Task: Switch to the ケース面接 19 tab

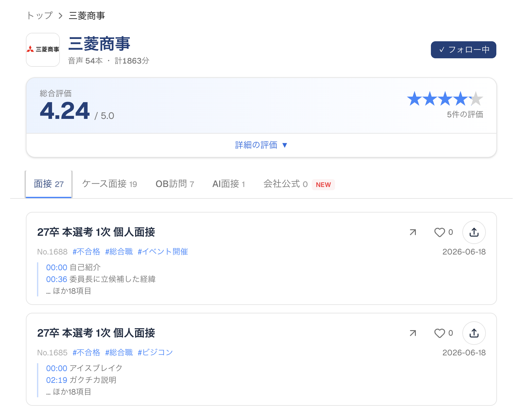Action: click(x=110, y=184)
